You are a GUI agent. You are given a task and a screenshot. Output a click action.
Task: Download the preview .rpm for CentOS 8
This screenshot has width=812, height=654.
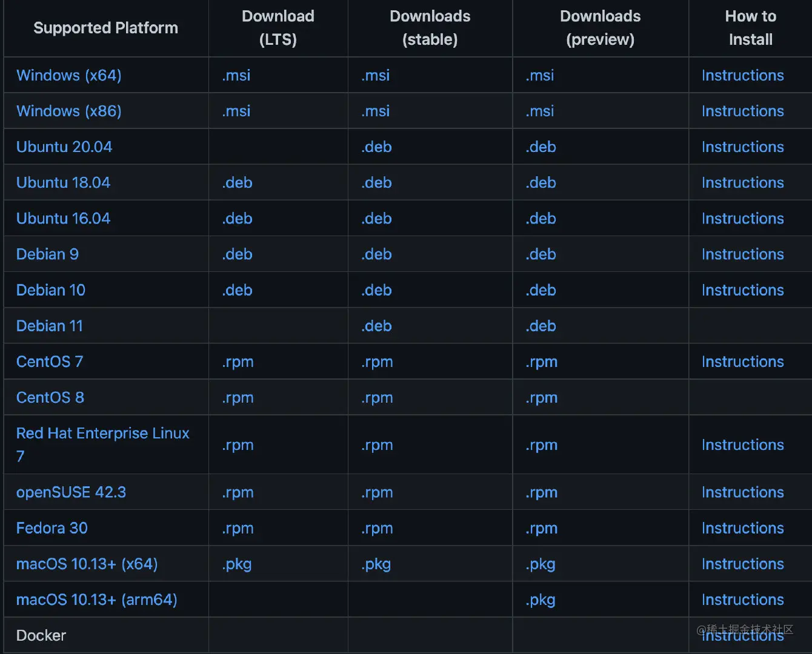click(x=542, y=398)
